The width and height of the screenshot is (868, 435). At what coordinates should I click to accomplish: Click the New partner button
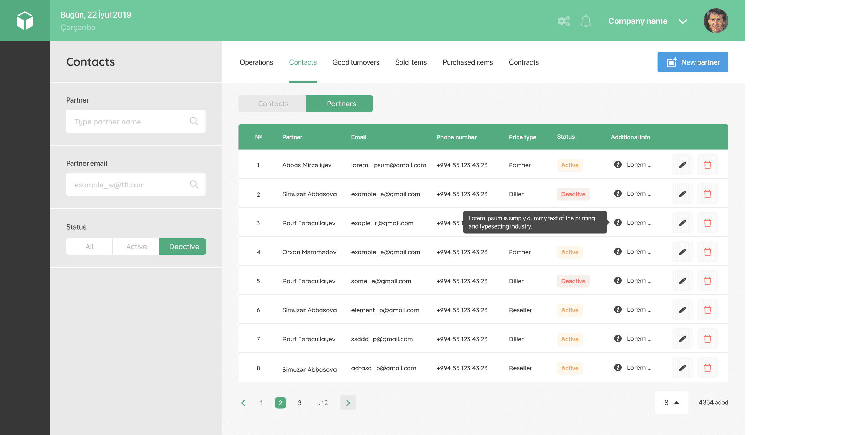[x=693, y=62]
